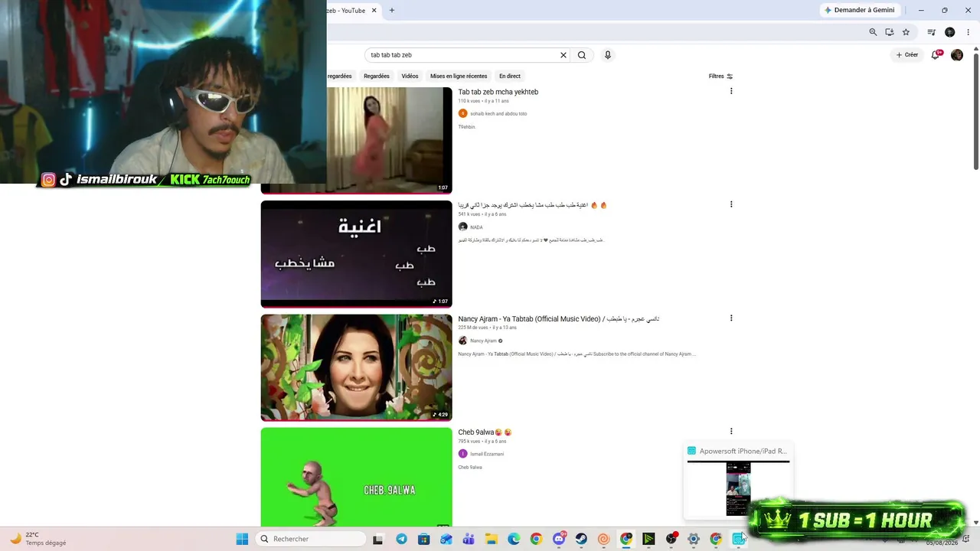Open Microsoft Store from the taskbar
980x551 pixels.
coord(423,539)
